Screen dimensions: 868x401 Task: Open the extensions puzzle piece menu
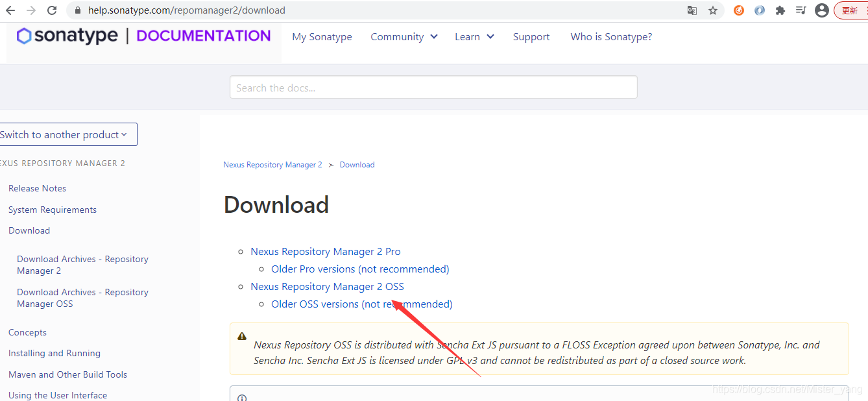pos(780,10)
